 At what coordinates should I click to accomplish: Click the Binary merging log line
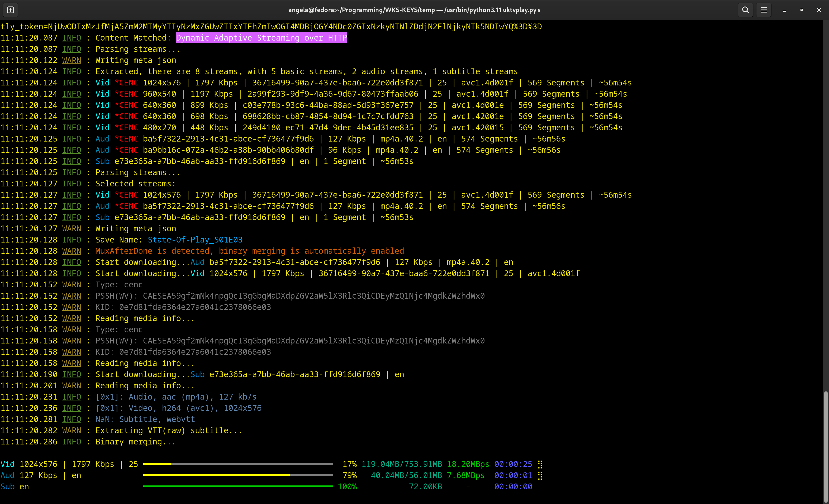coord(135,442)
